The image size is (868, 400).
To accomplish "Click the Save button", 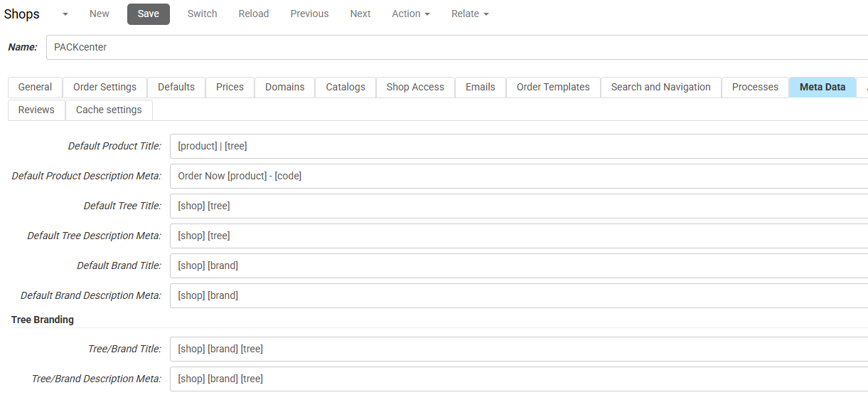I will (x=149, y=14).
